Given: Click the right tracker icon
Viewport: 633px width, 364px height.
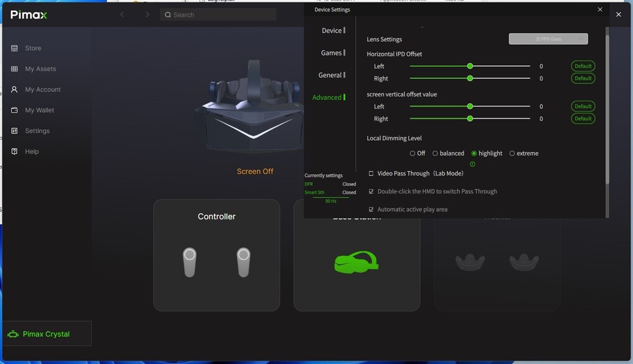Looking at the screenshot, I should pos(523,262).
